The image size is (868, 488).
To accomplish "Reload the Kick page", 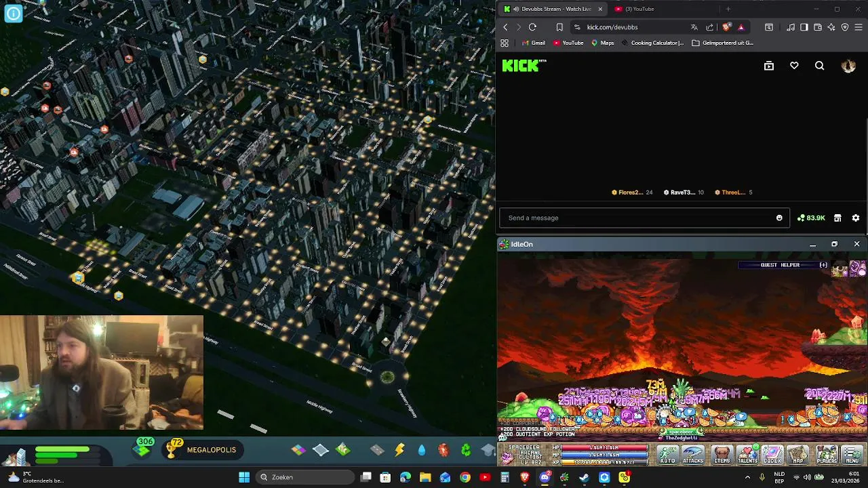I will pos(532,27).
